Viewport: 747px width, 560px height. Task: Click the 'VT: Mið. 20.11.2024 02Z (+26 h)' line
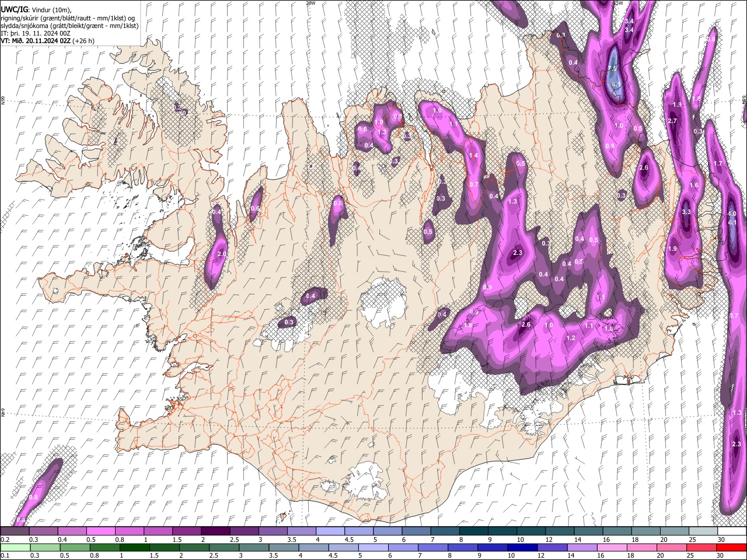point(48,41)
